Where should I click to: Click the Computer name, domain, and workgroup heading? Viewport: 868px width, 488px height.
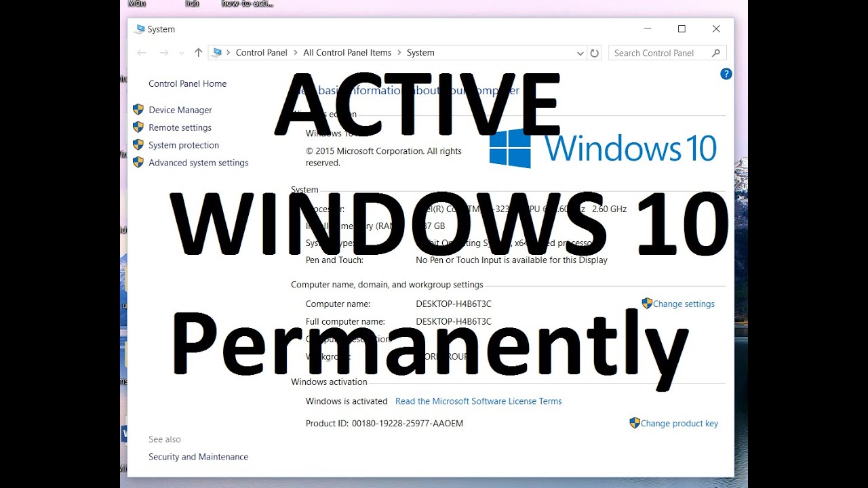(x=387, y=285)
